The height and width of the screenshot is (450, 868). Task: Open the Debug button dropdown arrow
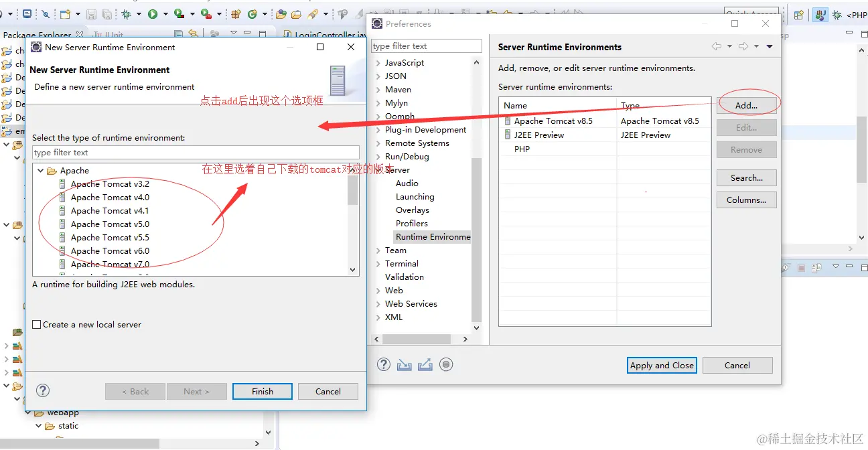click(139, 14)
